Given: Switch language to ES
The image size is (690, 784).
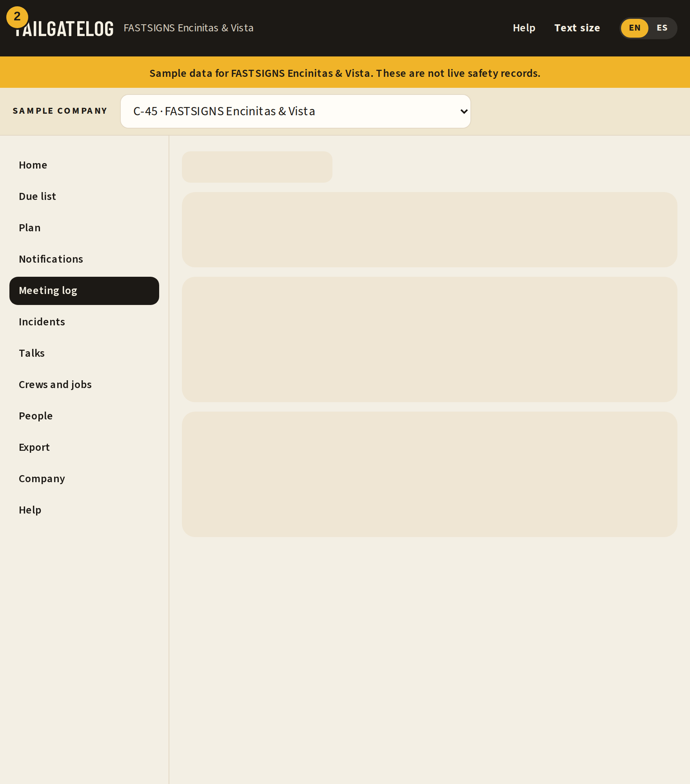Looking at the screenshot, I should pos(662,28).
